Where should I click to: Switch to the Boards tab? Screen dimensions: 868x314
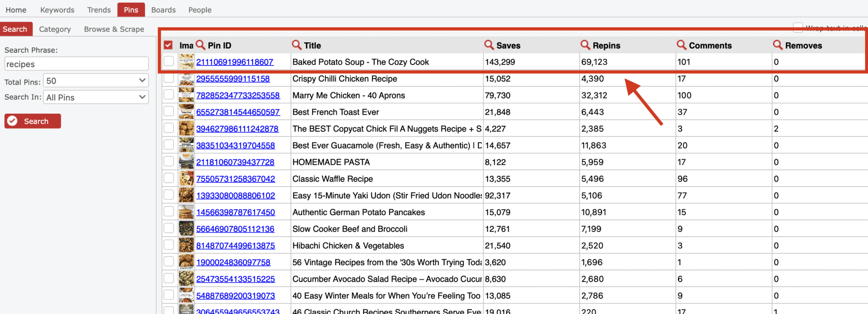(163, 10)
